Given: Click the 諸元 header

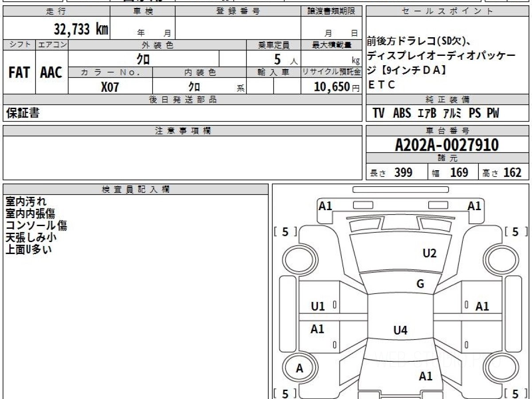Looking at the screenshot, I should point(448,158).
